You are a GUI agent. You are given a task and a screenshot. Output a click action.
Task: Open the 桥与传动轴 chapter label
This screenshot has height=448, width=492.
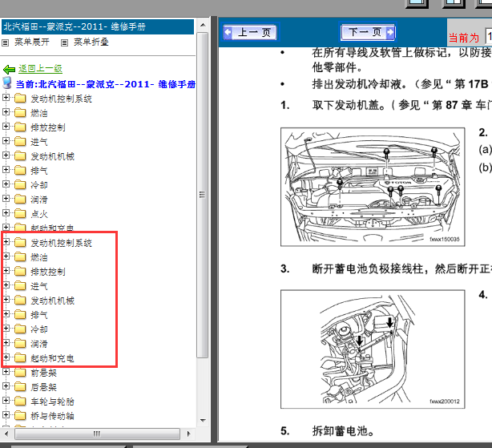52,416
